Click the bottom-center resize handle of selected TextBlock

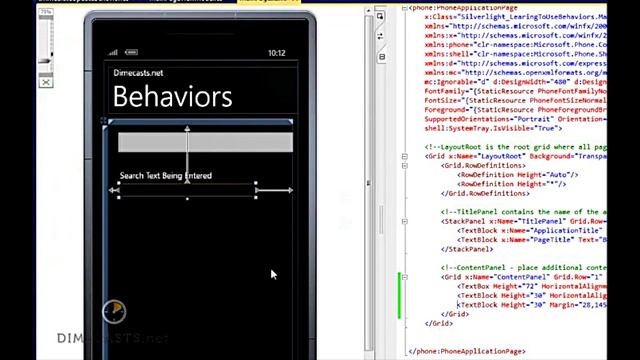(187, 198)
